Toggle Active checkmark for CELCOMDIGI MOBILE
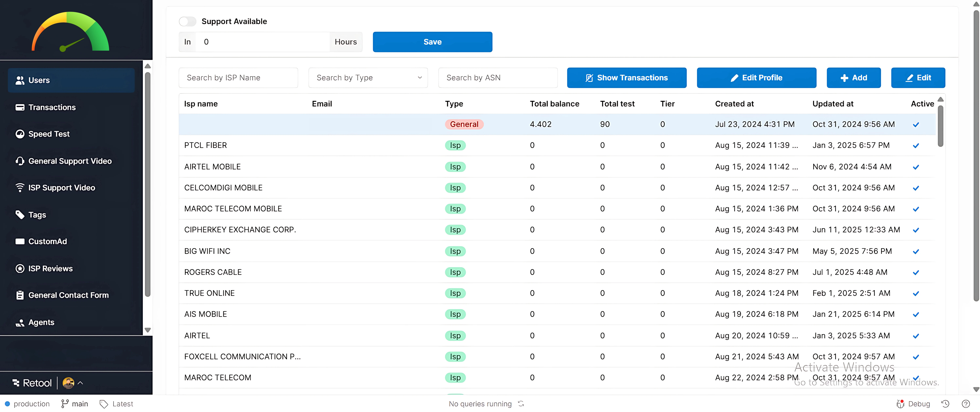This screenshot has height=412, width=980. point(916,188)
